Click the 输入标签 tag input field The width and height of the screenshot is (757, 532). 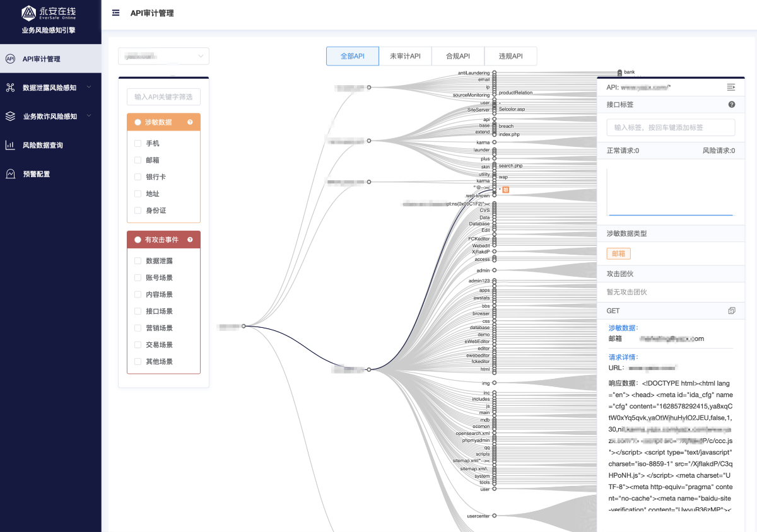[x=671, y=127]
